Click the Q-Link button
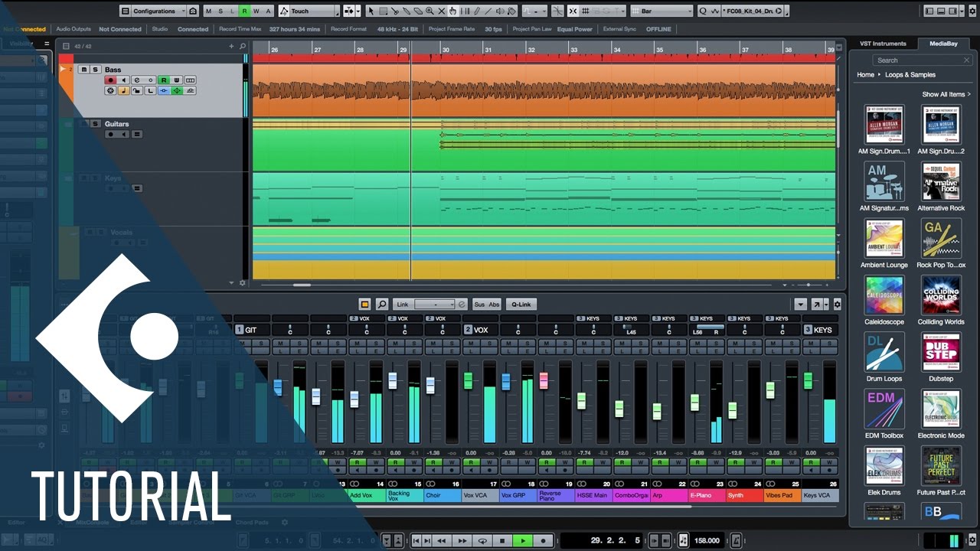The image size is (980, 551). pos(521,304)
